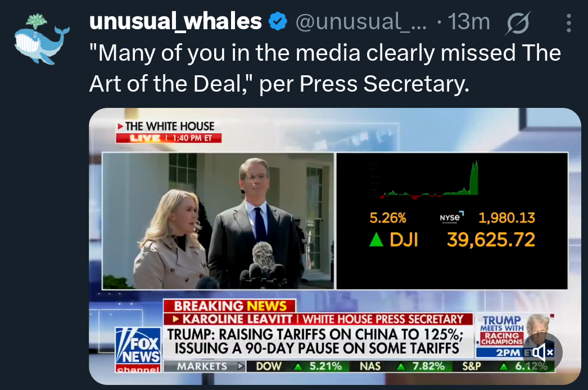Click the Karoline Leavitt name banner
This screenshot has height=390, width=588.
tap(318, 319)
